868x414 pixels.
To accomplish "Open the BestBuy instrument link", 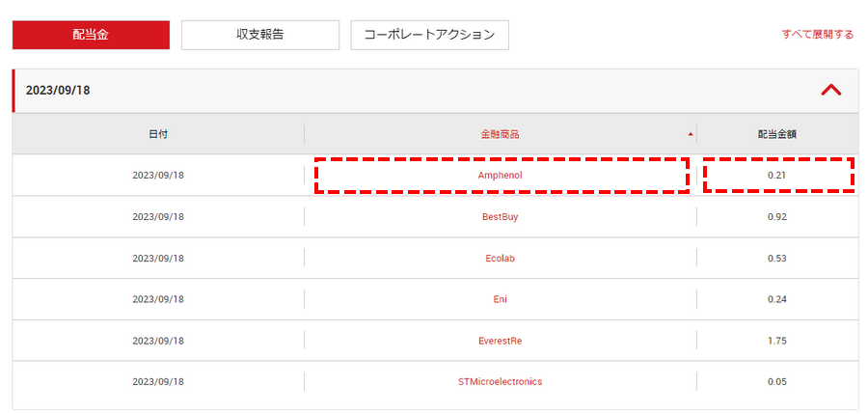I will click(501, 217).
